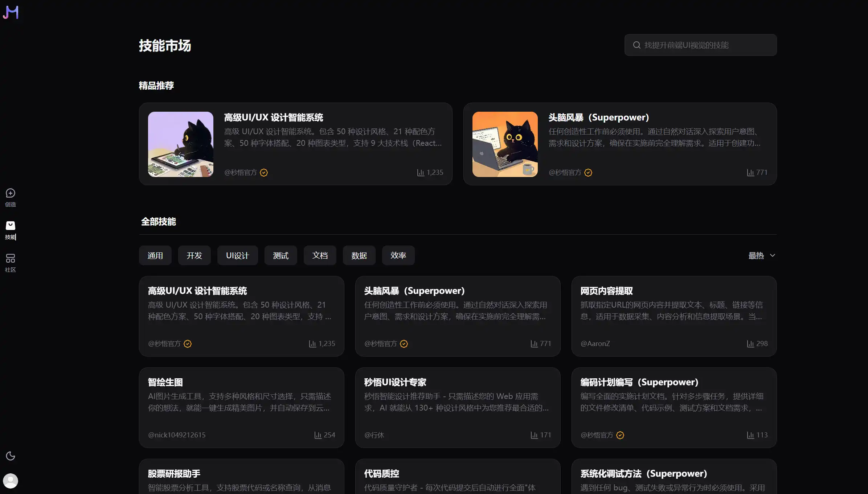The image size is (868, 494).
Task: Select the 开发 filter chip
Action: pyautogui.click(x=194, y=256)
